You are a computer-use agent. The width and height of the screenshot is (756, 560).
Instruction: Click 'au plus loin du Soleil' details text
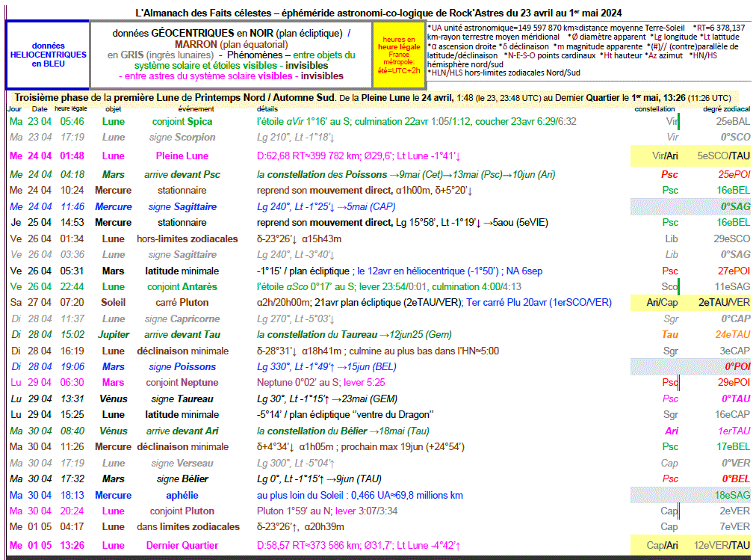pos(301,496)
